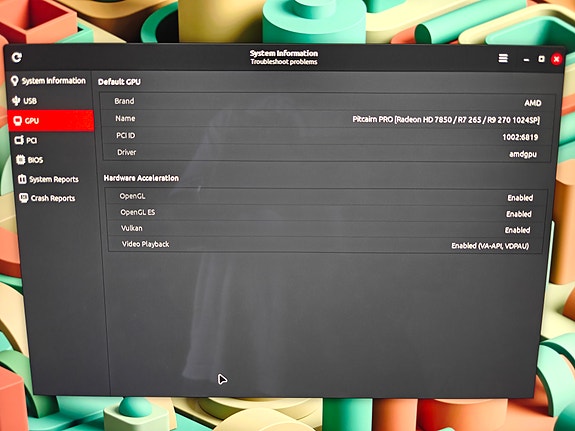Image resolution: width=575 pixels, height=431 pixels.
Task: Click the GPU monitor icon
Action: click(x=17, y=121)
